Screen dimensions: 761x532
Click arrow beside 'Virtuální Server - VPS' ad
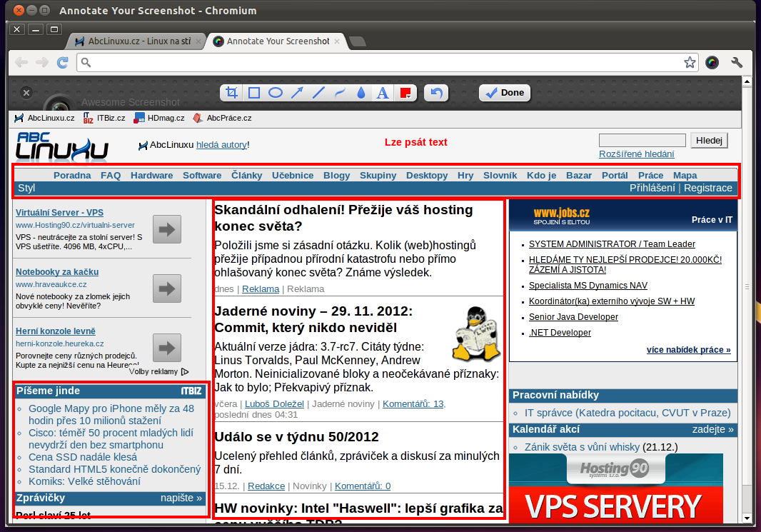(167, 229)
